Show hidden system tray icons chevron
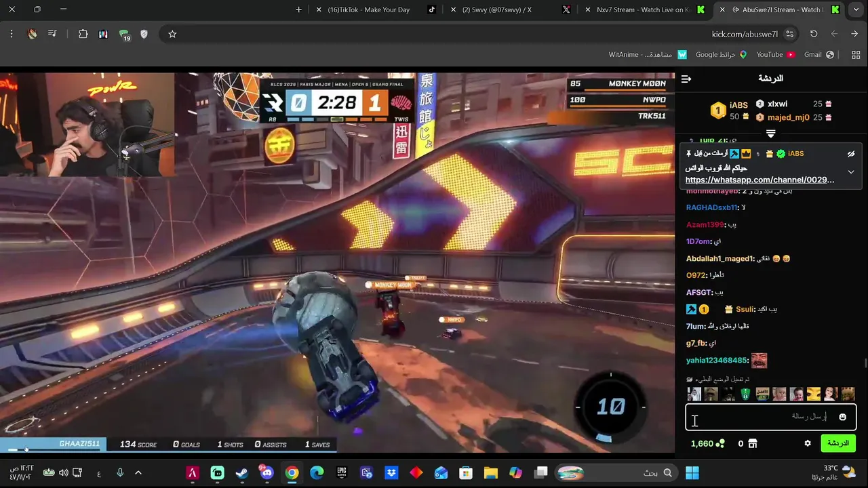The width and height of the screenshot is (868, 488). 138,472
